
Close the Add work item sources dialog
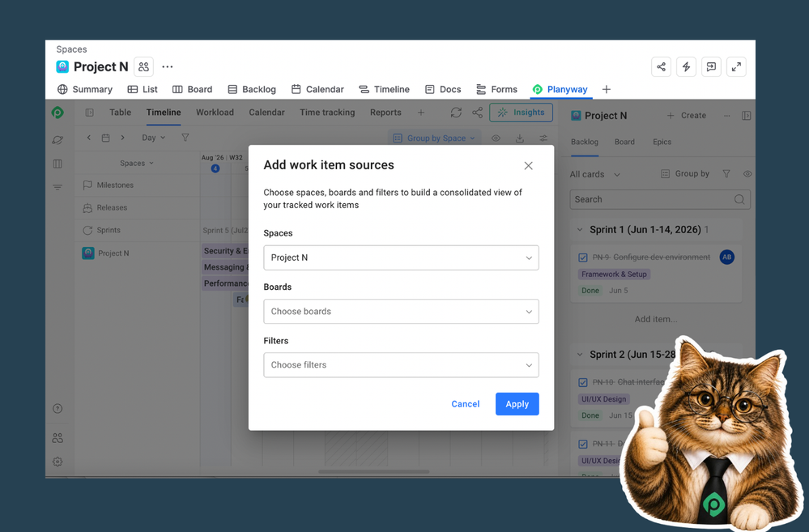click(x=528, y=166)
